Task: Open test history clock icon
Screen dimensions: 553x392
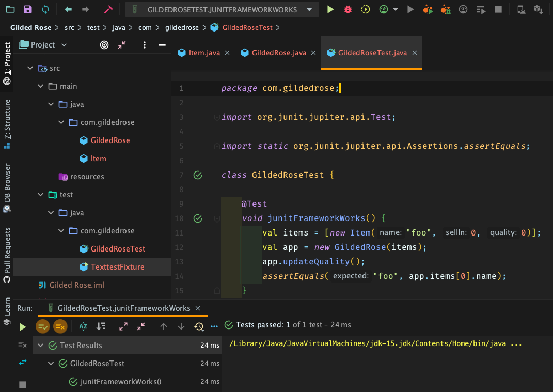Action: pyautogui.click(x=199, y=326)
